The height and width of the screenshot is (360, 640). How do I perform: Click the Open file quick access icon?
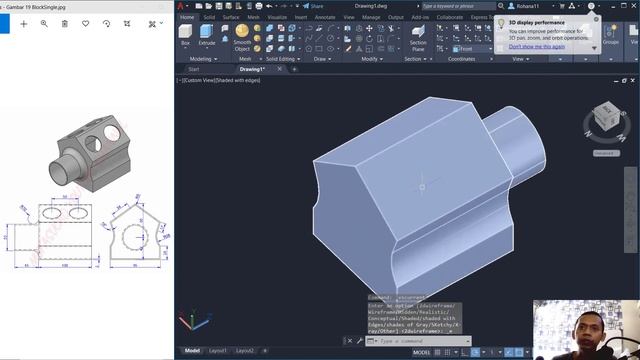pyautogui.click(x=209, y=6)
